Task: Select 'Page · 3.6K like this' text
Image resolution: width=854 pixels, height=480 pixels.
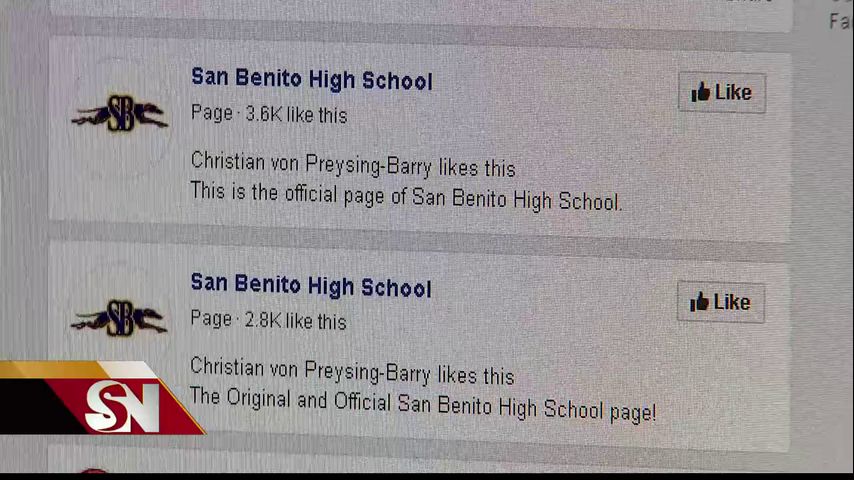Action: click(269, 114)
